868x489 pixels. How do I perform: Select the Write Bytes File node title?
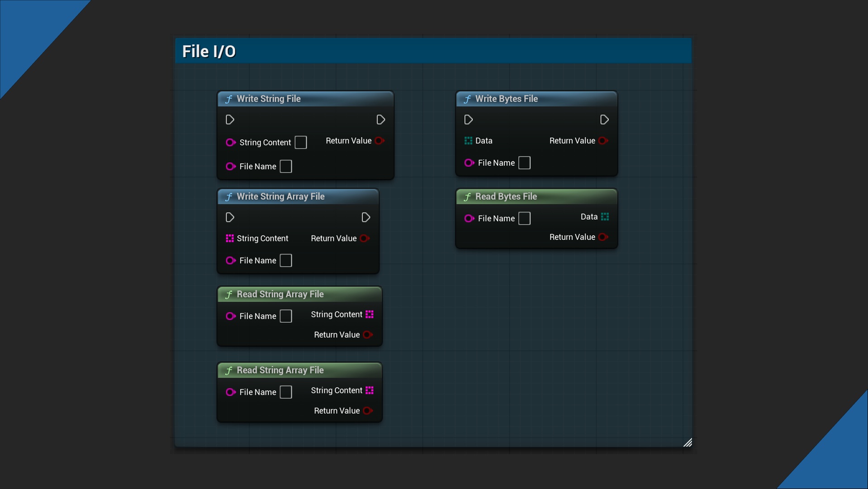coord(507,99)
